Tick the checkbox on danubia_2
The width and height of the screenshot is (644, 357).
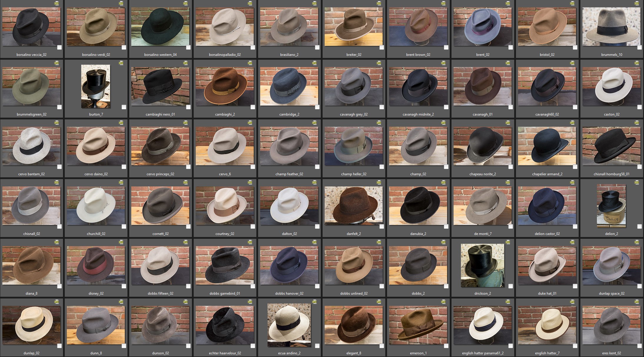click(x=446, y=226)
